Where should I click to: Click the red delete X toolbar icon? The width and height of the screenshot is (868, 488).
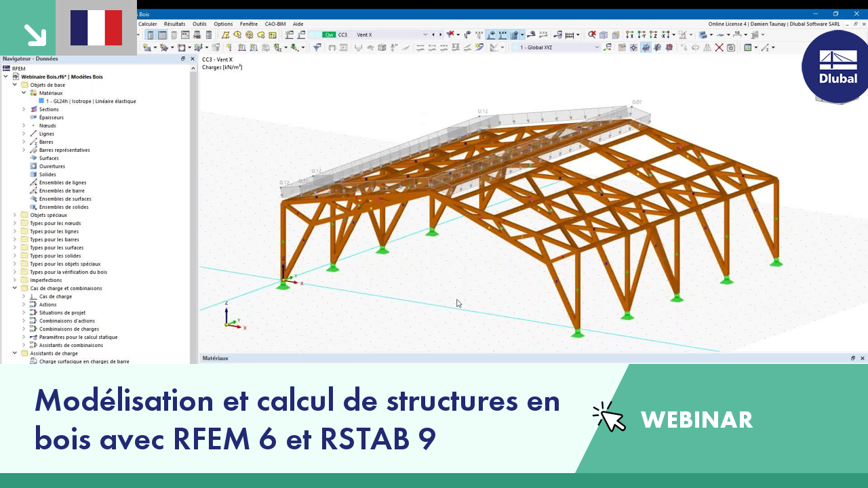(719, 47)
